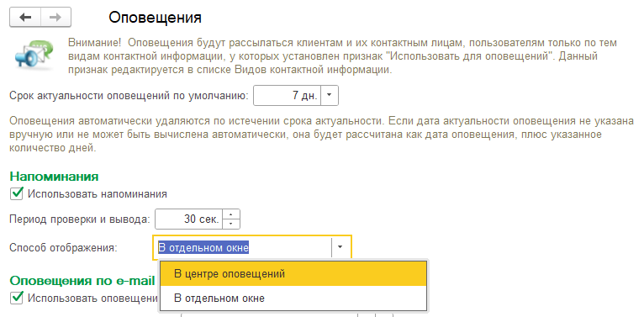
Task: Click the back arrow navigation button
Action: (25, 18)
